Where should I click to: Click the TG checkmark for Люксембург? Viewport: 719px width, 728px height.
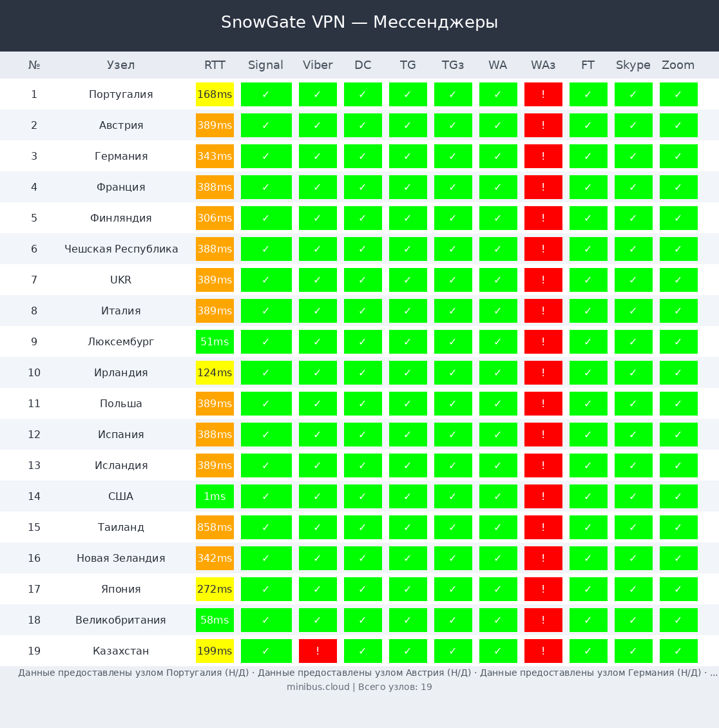[408, 341]
